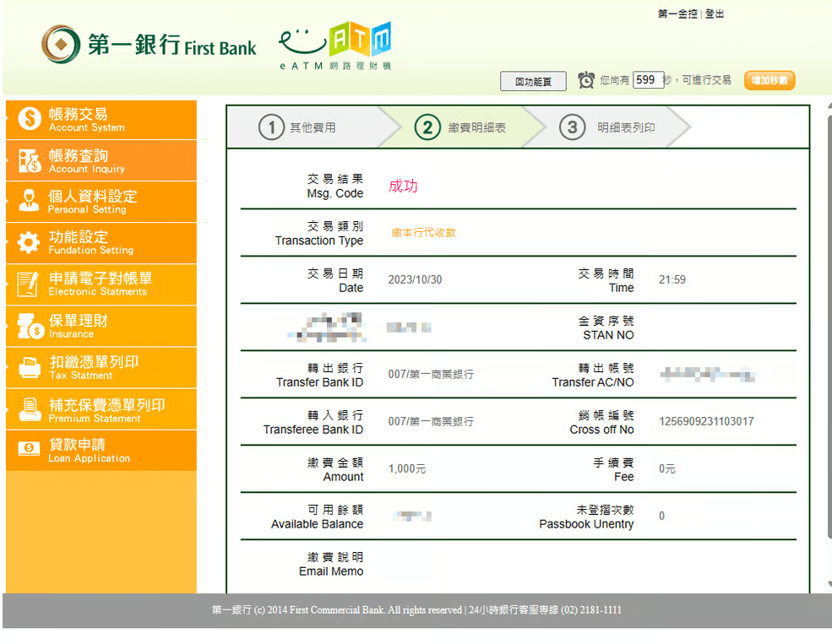Click the Passbook Unentry value 0
This screenshot has width=832, height=644.
click(661, 516)
